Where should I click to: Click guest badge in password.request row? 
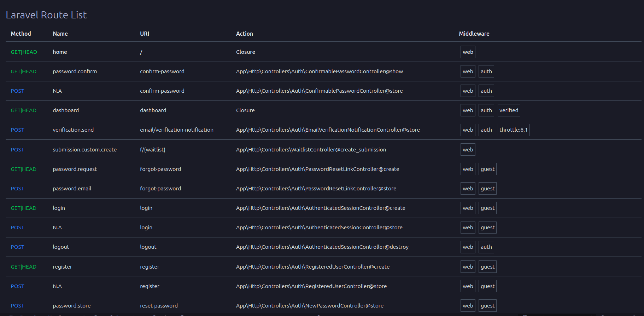(x=487, y=169)
